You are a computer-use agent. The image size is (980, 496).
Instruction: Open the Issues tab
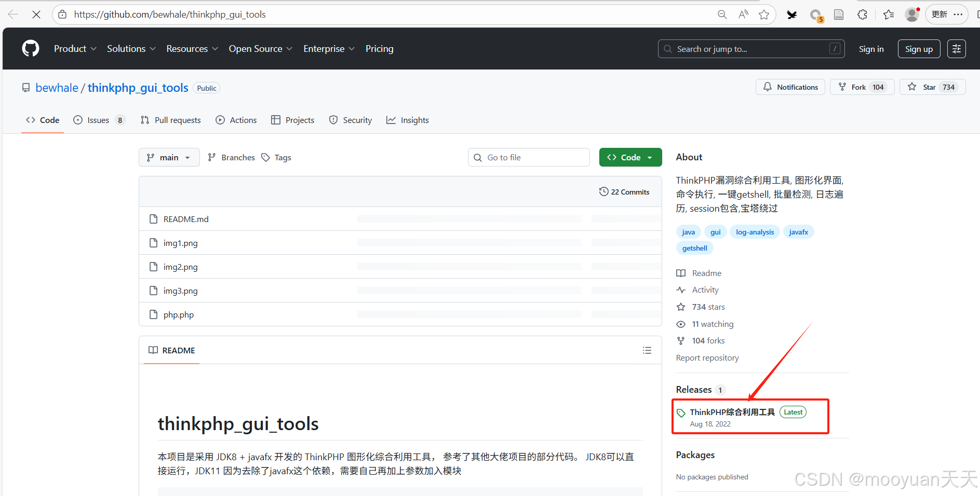click(x=99, y=120)
